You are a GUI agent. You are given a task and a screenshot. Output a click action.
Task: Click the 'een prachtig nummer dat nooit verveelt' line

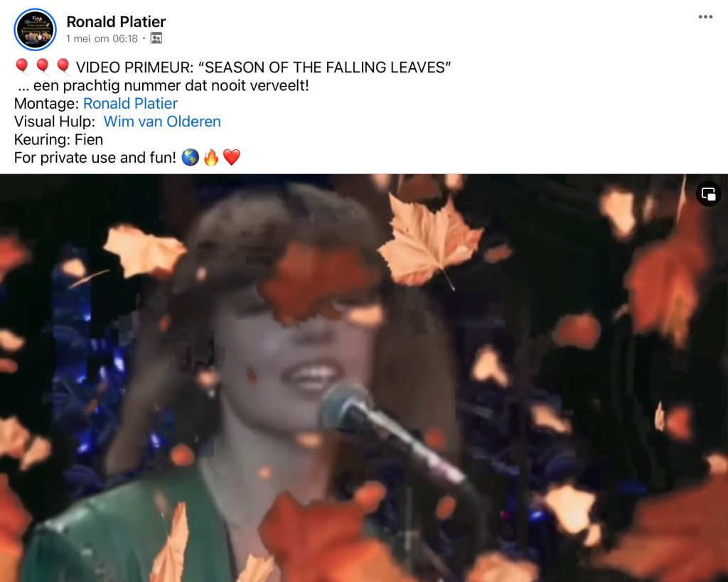click(x=164, y=85)
